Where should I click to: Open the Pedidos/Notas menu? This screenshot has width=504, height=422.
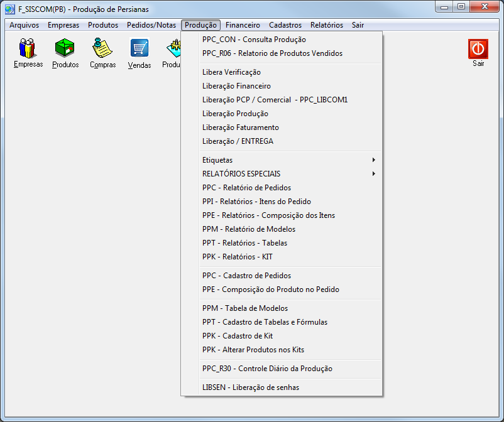151,25
